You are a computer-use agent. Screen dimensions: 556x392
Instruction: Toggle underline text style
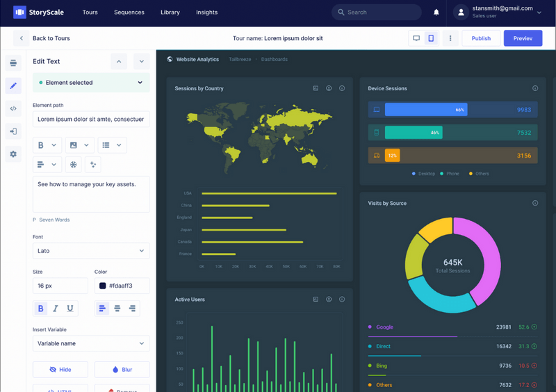(x=70, y=309)
